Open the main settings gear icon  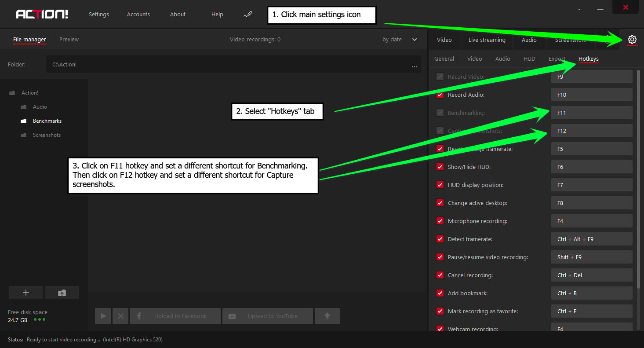click(632, 40)
